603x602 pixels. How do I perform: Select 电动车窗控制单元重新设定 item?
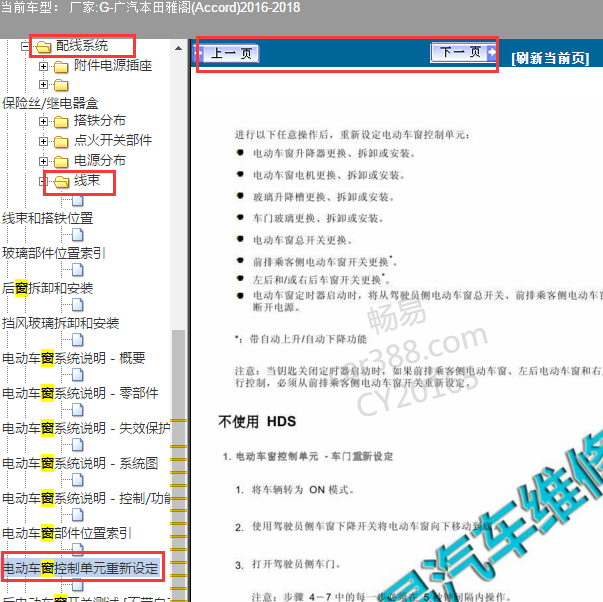coord(81,568)
